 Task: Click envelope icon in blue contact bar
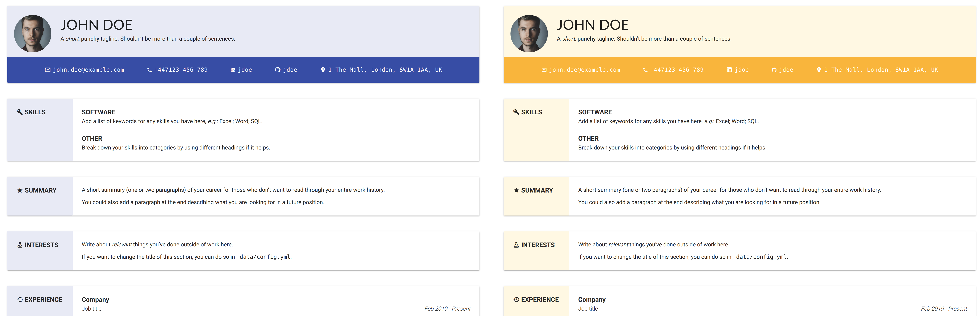point(47,70)
